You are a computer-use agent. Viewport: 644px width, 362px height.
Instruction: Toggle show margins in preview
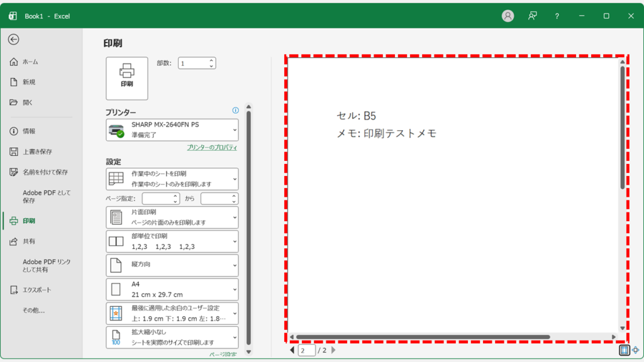pyautogui.click(x=625, y=350)
